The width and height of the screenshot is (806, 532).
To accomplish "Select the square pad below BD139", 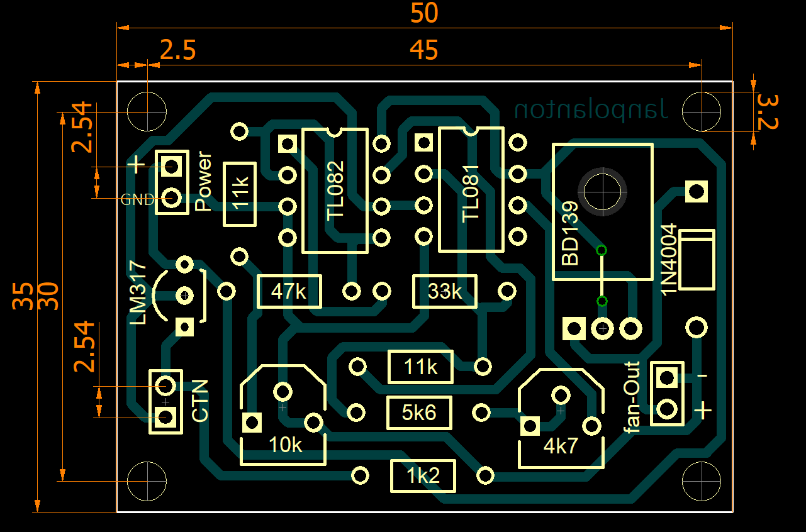I will (574, 328).
